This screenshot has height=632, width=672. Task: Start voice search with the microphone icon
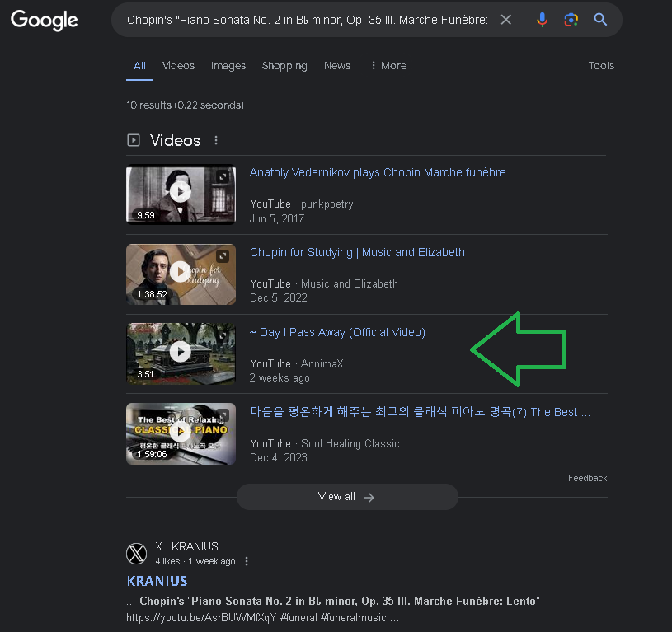pos(543,20)
